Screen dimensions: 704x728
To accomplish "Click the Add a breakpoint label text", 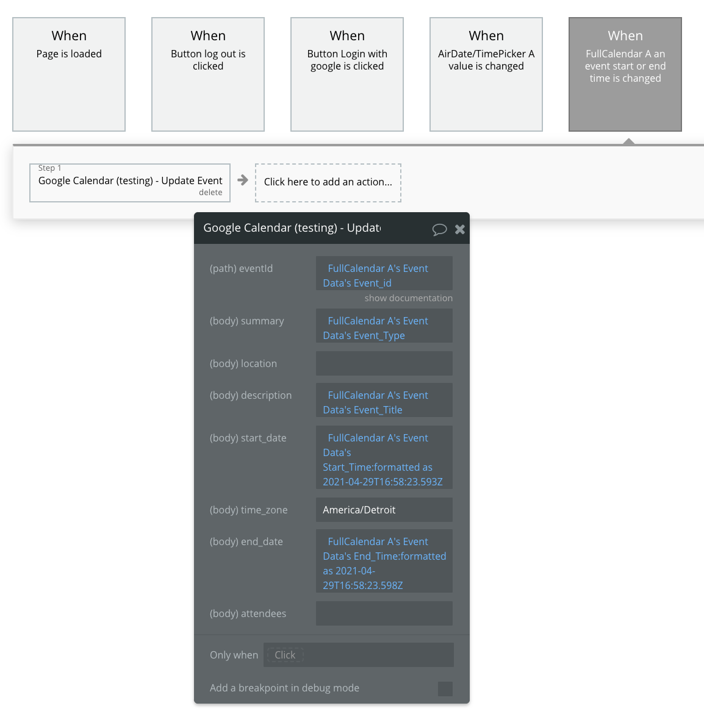I will click(284, 688).
